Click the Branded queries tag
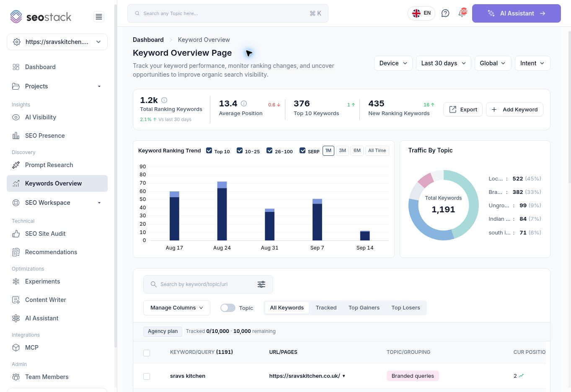 click(413, 376)
